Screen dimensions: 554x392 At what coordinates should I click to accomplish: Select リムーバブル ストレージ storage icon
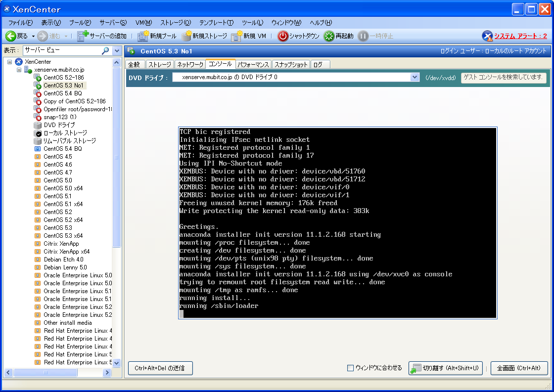pyautogui.click(x=38, y=141)
